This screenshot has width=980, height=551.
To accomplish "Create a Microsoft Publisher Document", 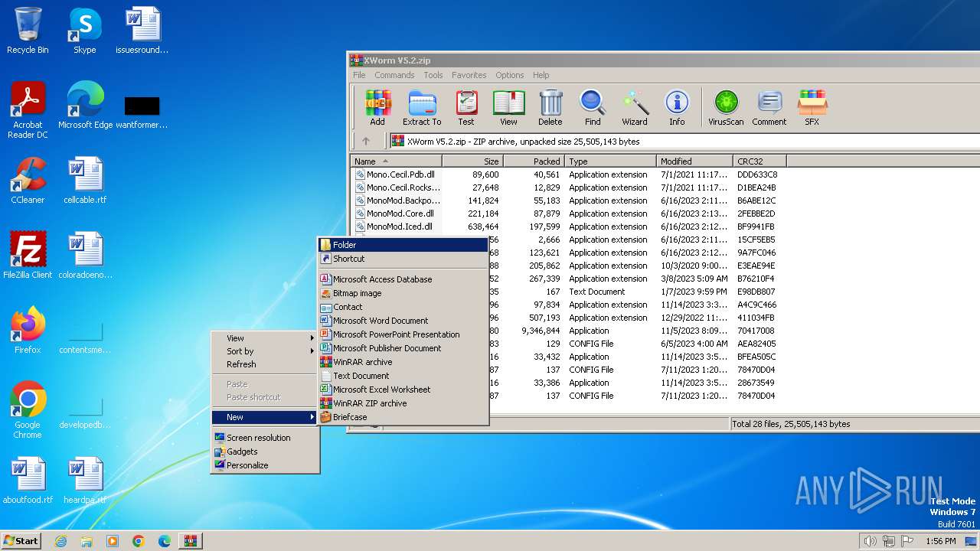I will click(403, 348).
